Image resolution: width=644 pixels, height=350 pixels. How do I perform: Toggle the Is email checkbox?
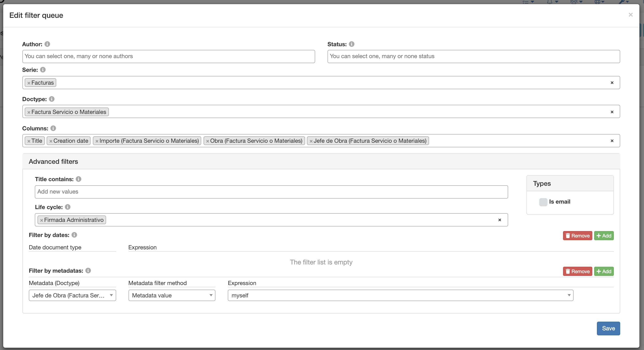click(543, 201)
